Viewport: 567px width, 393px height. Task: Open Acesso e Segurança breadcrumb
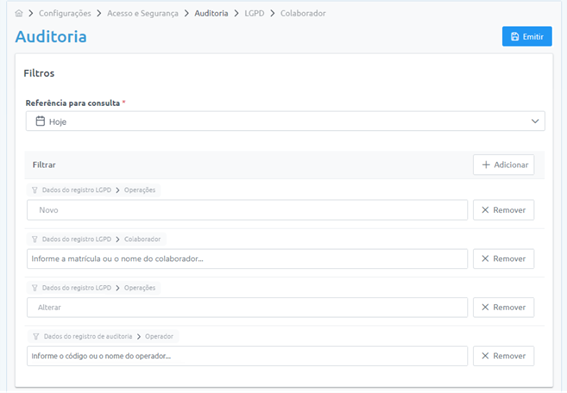click(142, 13)
